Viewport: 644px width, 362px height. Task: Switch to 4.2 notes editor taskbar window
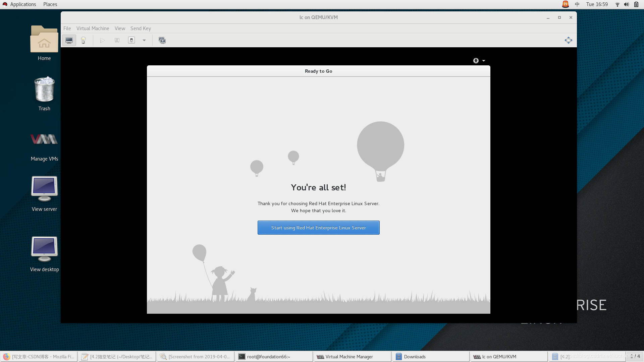click(117, 357)
